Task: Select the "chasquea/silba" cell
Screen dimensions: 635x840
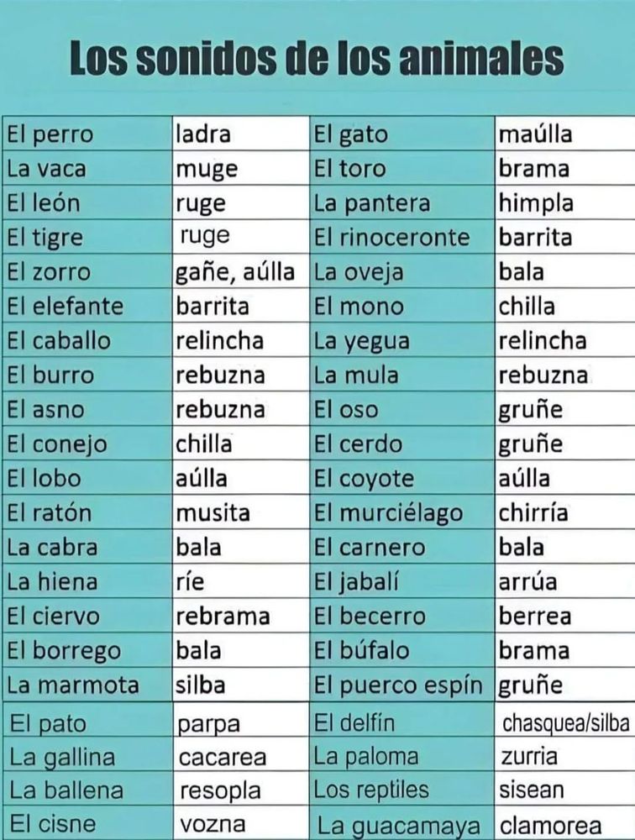Action: click(x=565, y=722)
